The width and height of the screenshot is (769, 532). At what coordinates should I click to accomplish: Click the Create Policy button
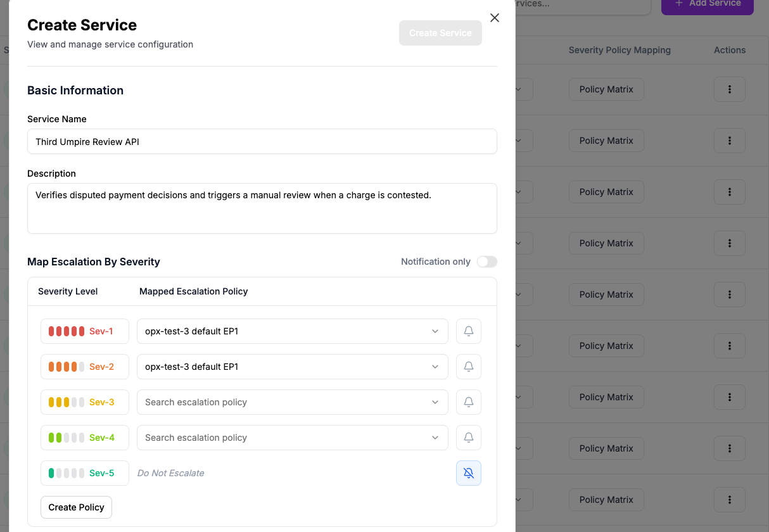click(x=76, y=507)
